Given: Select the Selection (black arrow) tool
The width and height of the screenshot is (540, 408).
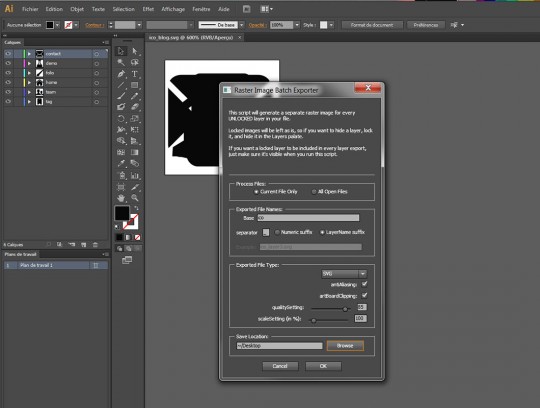Looking at the screenshot, I should coord(121,51).
